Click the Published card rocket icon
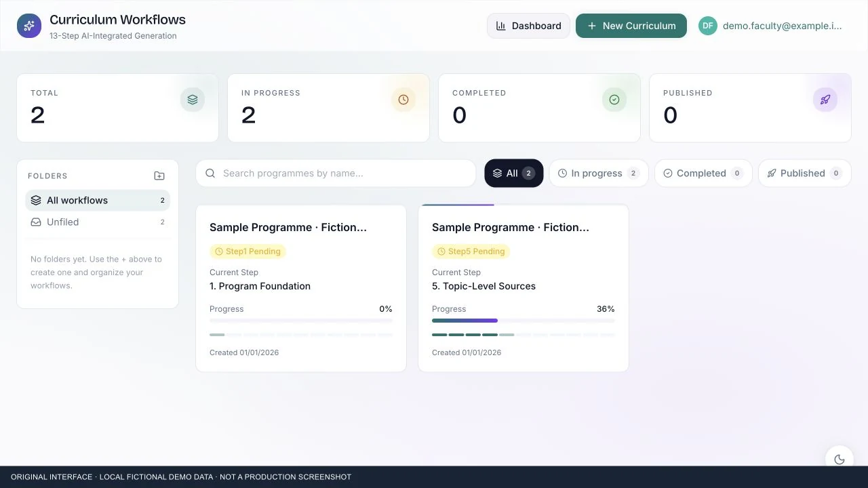868x488 pixels. pos(825,100)
